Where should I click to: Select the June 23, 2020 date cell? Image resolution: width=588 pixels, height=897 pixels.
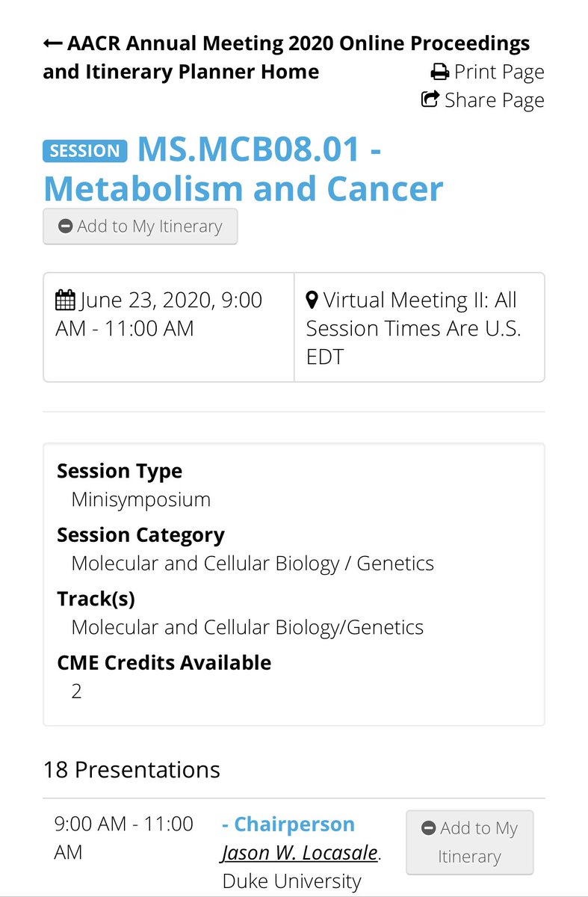click(169, 327)
